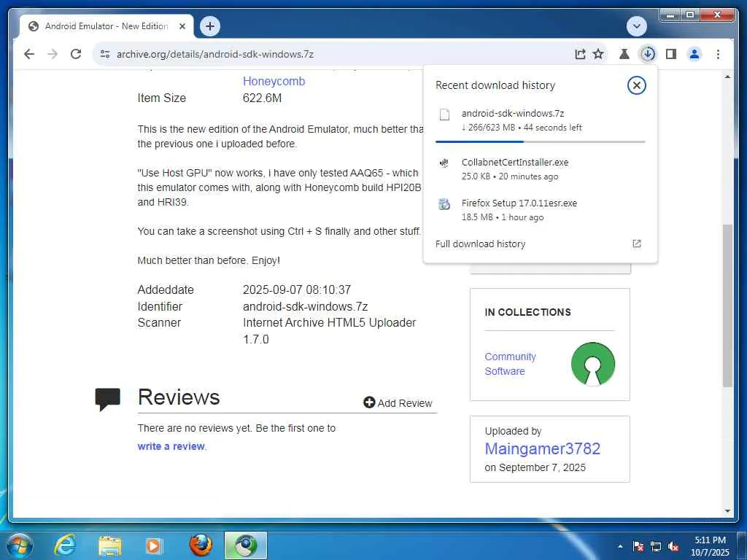Open Chrome Labs flask icon
This screenshot has height=560, width=747.
pos(624,54)
